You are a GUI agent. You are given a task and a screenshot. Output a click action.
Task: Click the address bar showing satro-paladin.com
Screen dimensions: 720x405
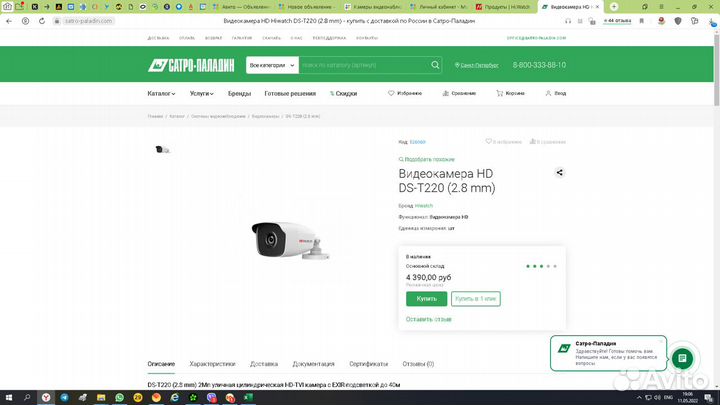tap(88, 21)
